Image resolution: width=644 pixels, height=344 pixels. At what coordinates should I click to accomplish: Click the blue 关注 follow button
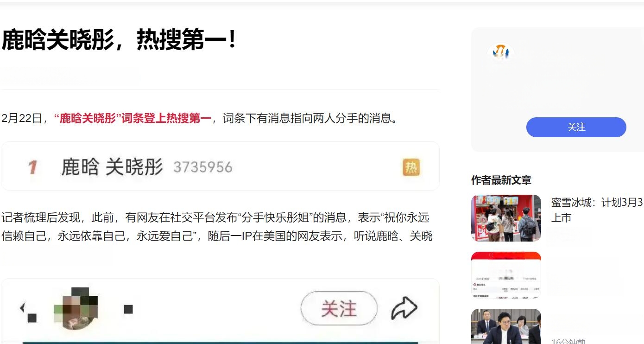click(576, 127)
